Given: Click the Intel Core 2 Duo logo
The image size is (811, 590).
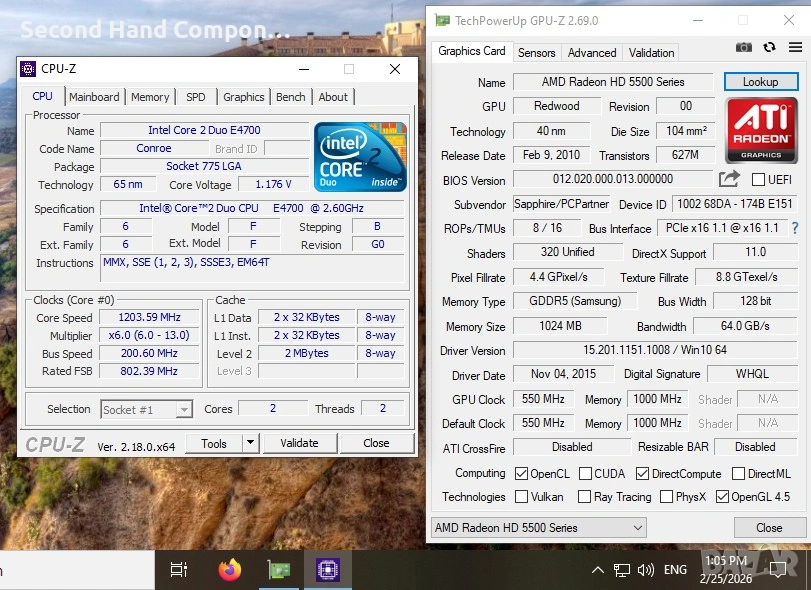Looking at the screenshot, I should (360, 156).
